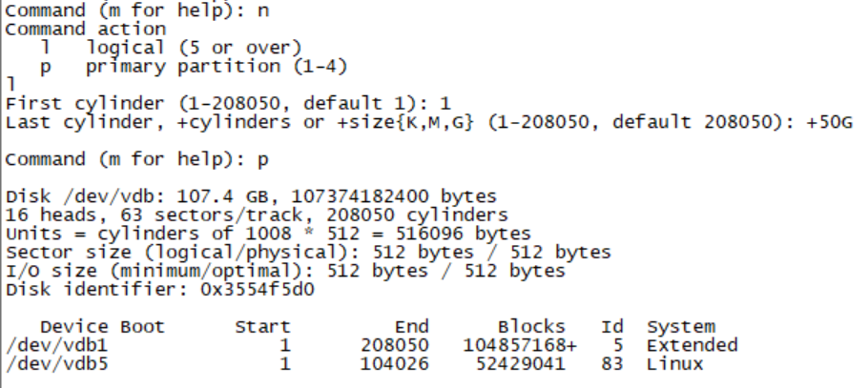This screenshot has width=868, height=388.
Task: Click the /dev/vdb1 device entry
Action: (x=56, y=345)
